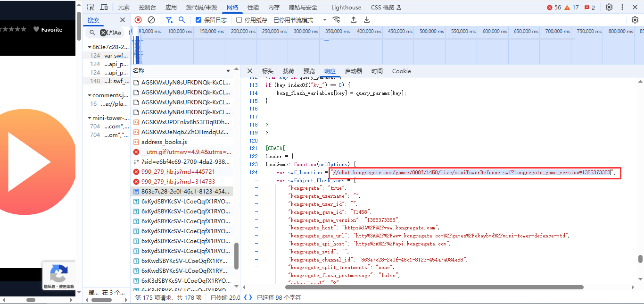Switch to the 控制台 panel tab

click(148, 7)
